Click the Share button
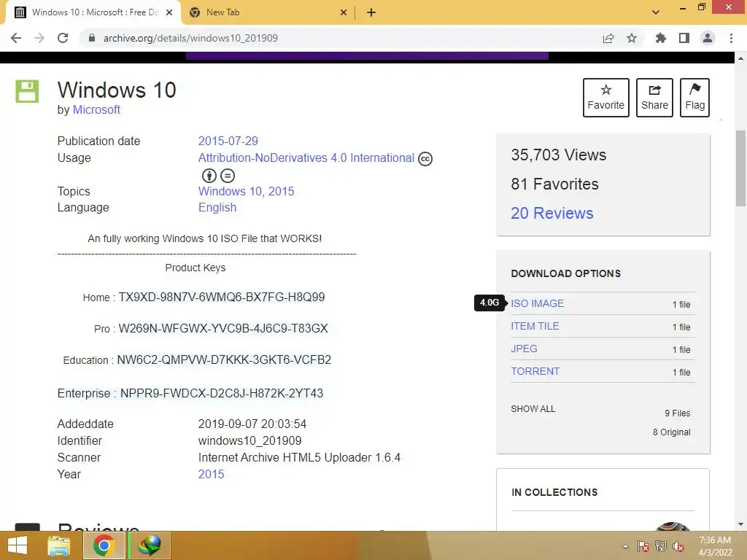 click(654, 98)
